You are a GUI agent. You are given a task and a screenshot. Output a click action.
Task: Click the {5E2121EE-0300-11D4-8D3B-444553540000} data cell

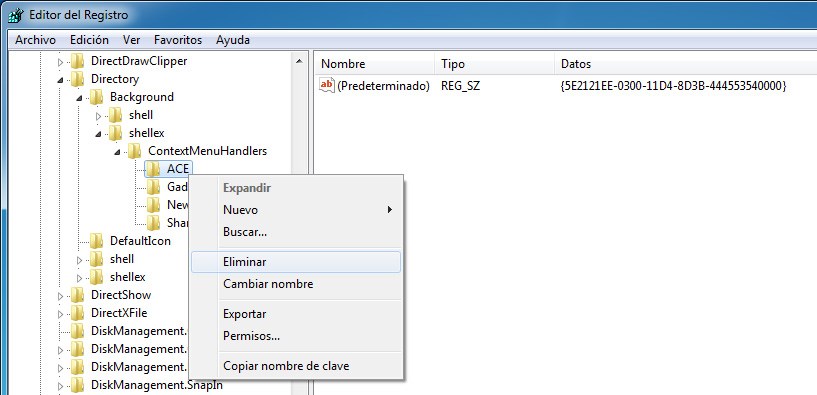coord(673,85)
